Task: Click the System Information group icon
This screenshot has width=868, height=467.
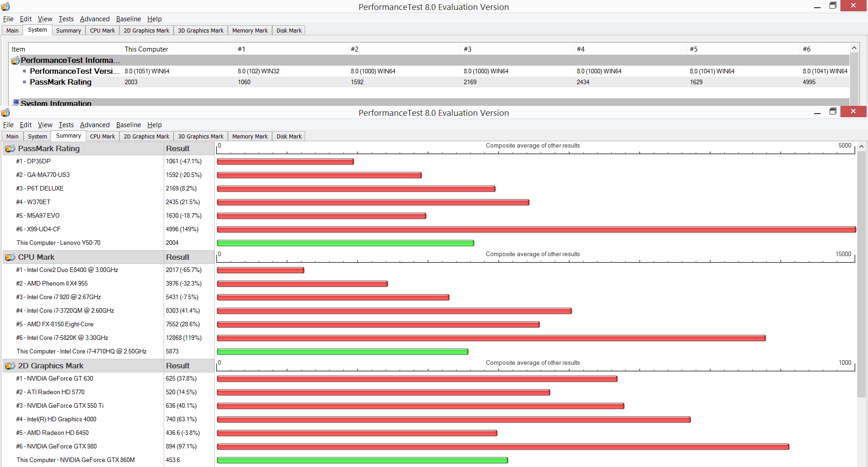Action: [16, 103]
